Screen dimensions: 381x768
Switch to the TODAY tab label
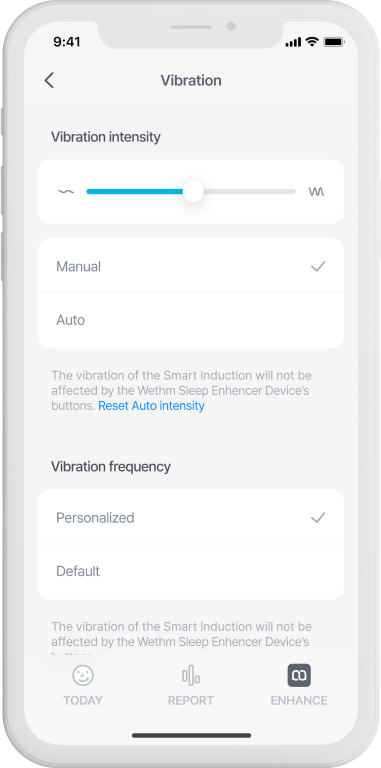83,700
